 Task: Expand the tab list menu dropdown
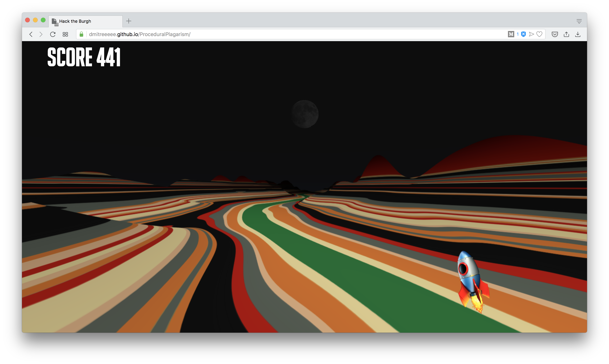579,21
